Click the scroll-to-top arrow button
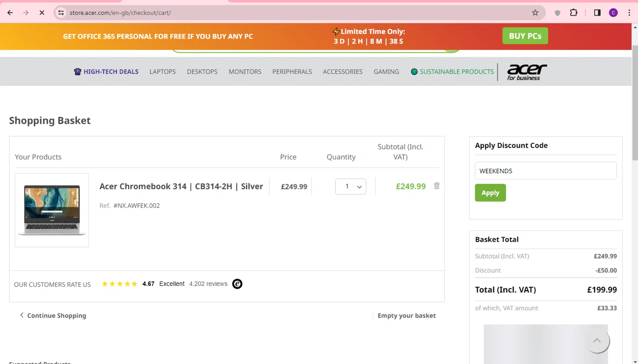638x364 pixels. (597, 340)
